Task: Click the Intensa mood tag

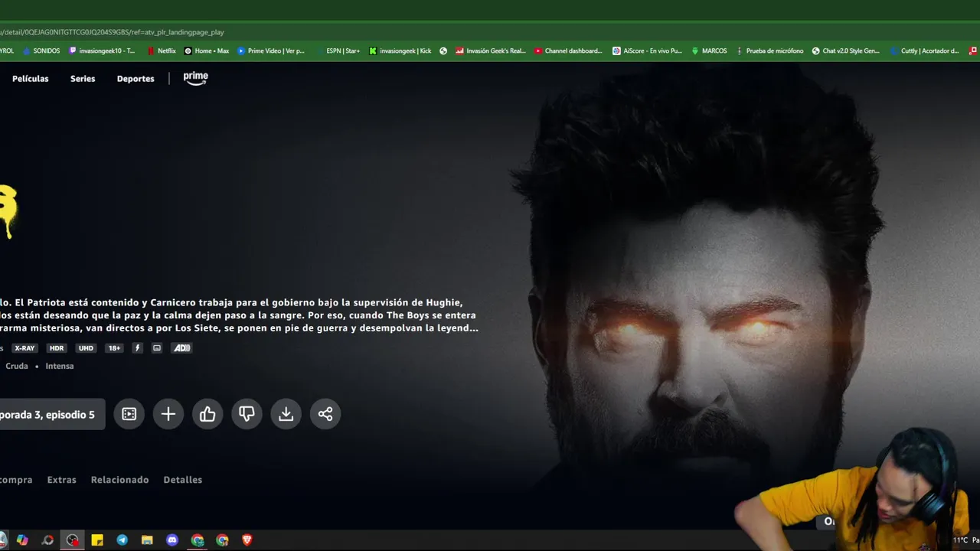Action: coord(60,366)
